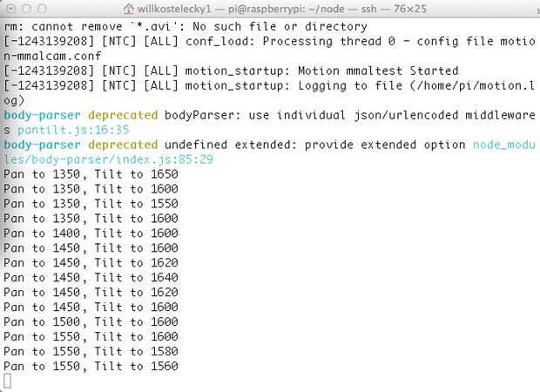The width and height of the screenshot is (540, 392).
Task: Click the 'Pan to 1500, Tilt to 1600' line
Action: coord(91,321)
